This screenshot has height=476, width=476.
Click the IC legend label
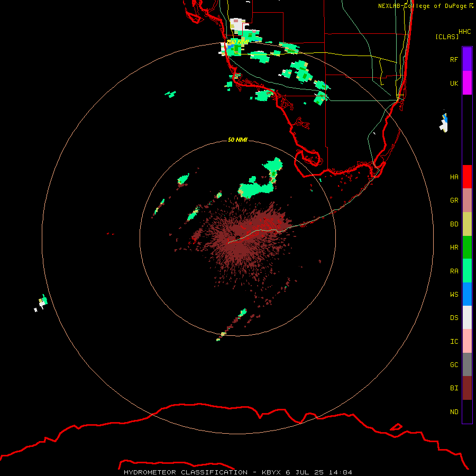click(454, 342)
